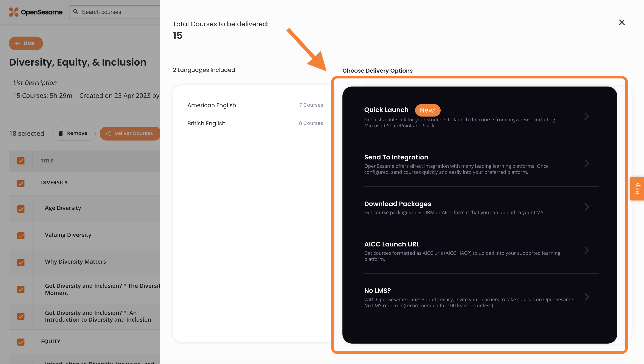Click the EQUITY section title
Image resolution: width=644 pixels, height=364 pixels.
[x=51, y=341]
